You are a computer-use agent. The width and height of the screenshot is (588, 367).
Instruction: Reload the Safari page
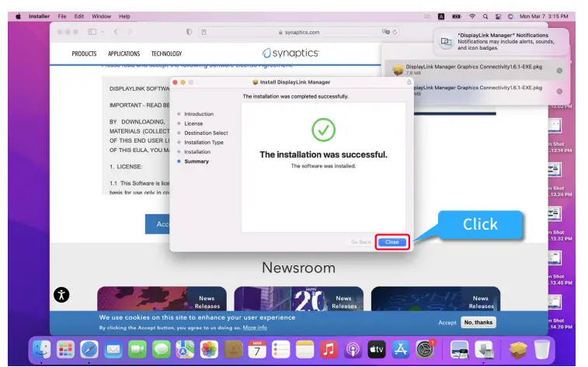tap(395, 33)
